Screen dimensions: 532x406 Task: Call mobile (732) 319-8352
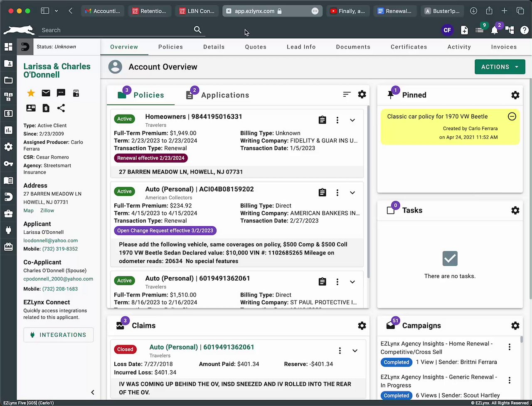(60, 249)
